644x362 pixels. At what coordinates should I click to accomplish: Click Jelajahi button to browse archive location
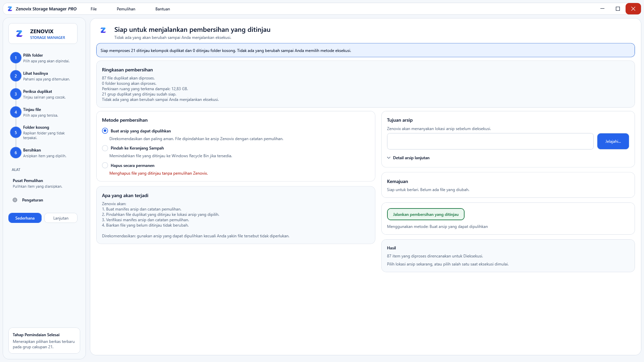613,141
